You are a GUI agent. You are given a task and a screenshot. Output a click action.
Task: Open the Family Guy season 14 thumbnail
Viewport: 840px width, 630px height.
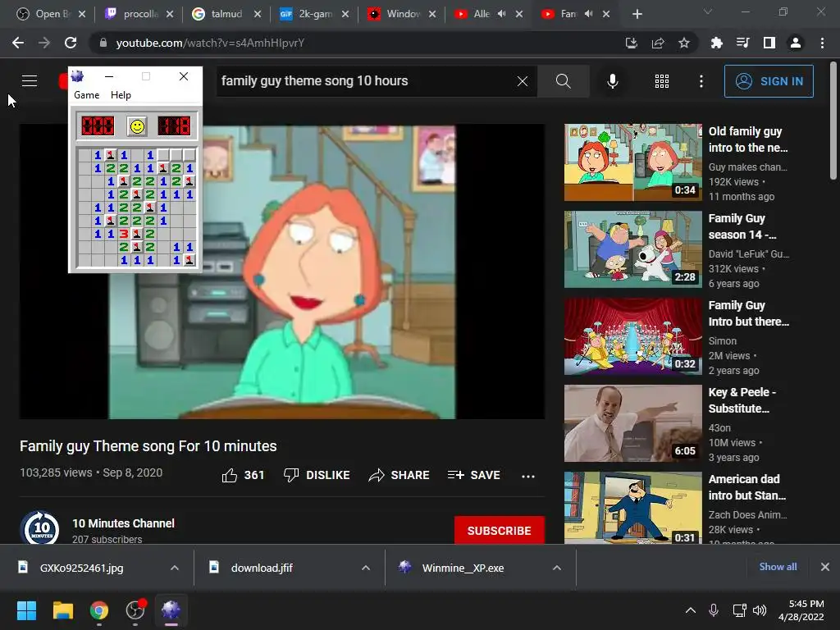[x=633, y=249]
